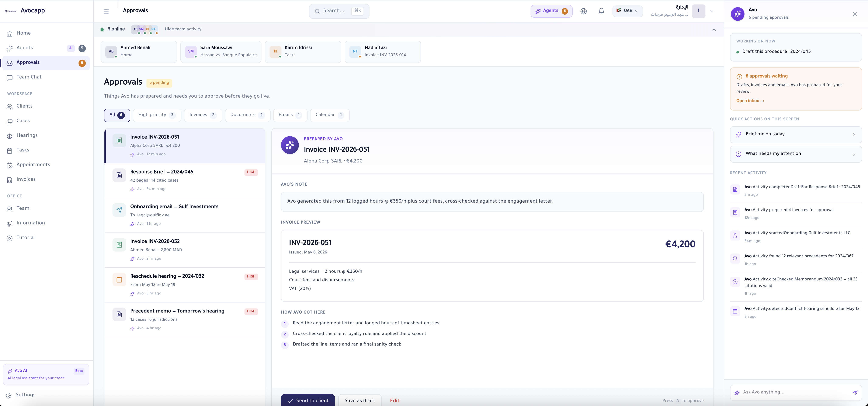Click the Invoices document icon in sidebar

click(x=10, y=180)
